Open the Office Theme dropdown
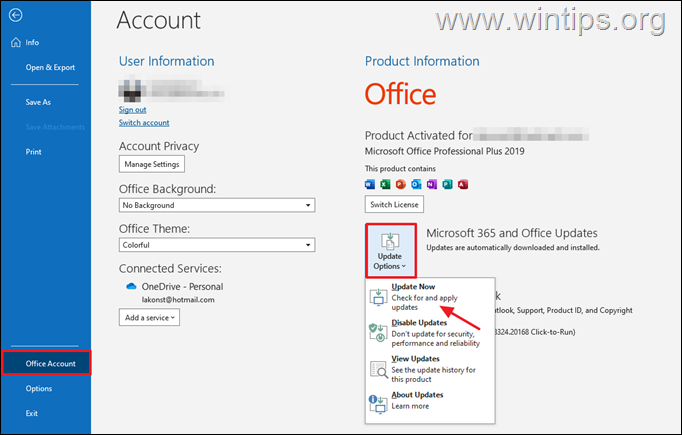The height and width of the screenshot is (435, 682). 217,245
